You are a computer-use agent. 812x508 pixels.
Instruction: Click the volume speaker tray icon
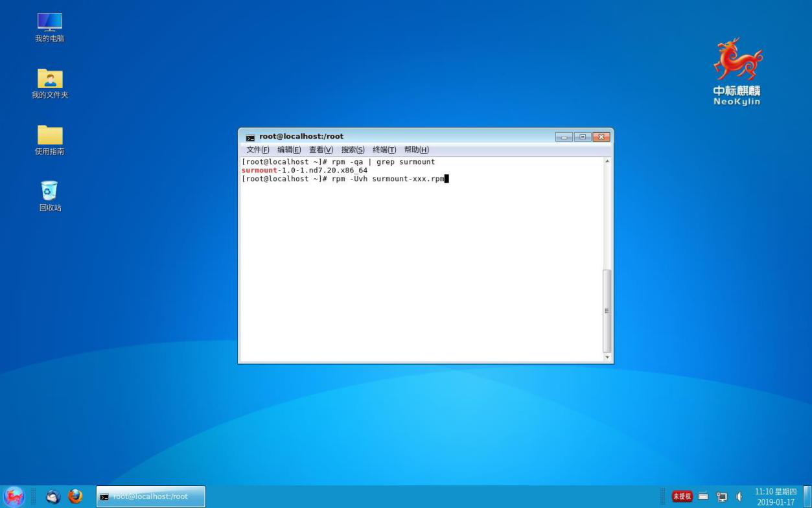click(739, 497)
